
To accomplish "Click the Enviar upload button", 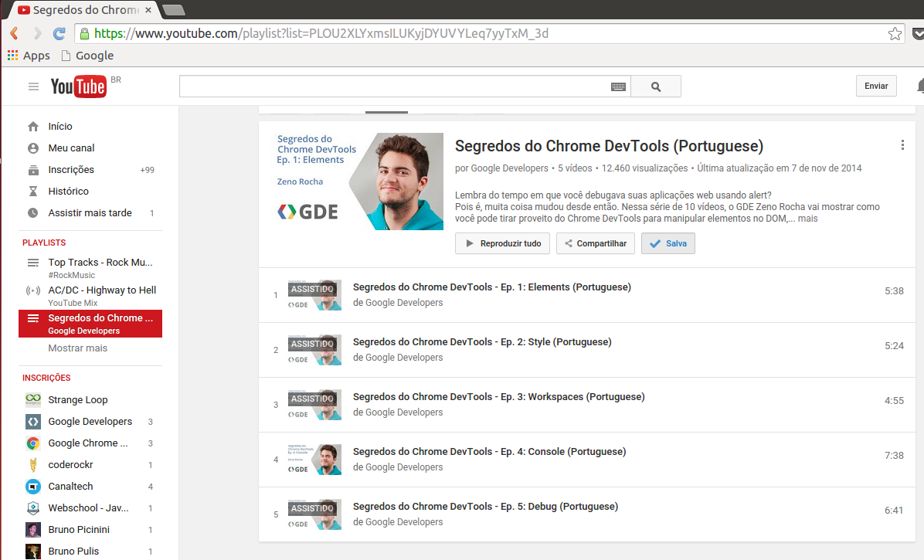I will pos(876,86).
